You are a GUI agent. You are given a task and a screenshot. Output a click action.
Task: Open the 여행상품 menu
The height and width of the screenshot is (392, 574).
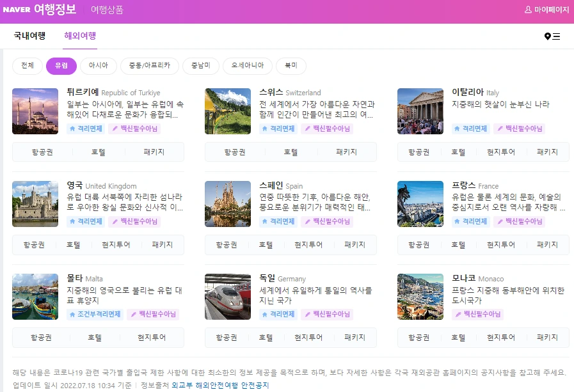click(107, 10)
